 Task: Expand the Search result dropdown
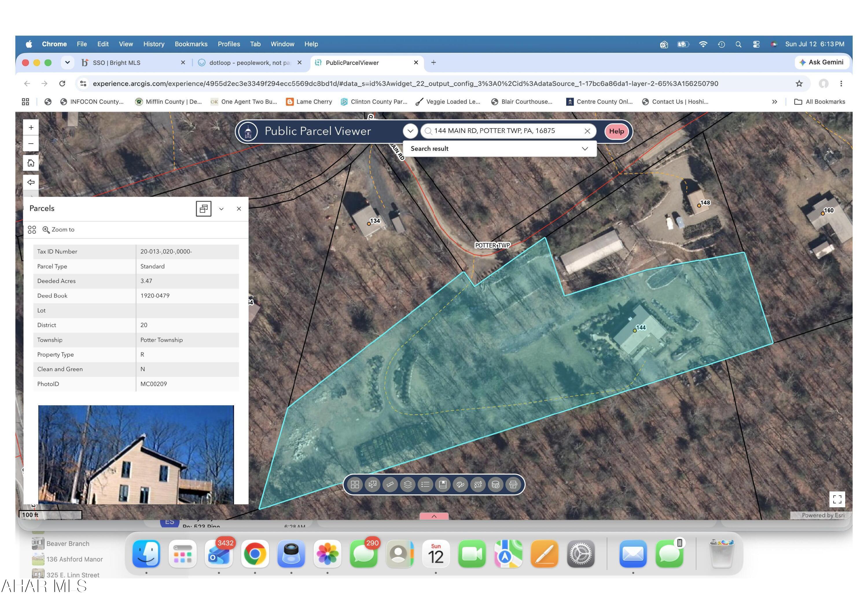point(585,149)
